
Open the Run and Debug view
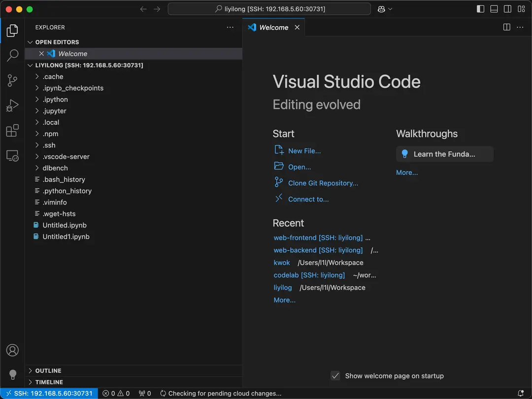pos(12,105)
